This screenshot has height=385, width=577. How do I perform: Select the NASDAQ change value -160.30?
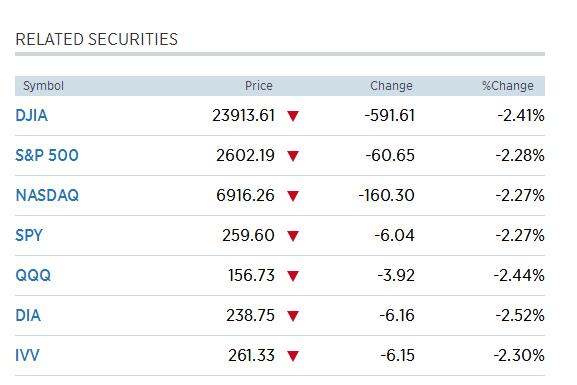coord(386,195)
